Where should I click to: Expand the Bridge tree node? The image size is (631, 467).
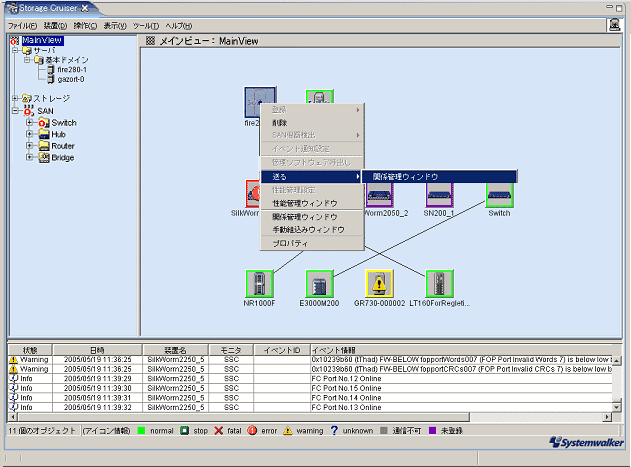click(x=29, y=157)
